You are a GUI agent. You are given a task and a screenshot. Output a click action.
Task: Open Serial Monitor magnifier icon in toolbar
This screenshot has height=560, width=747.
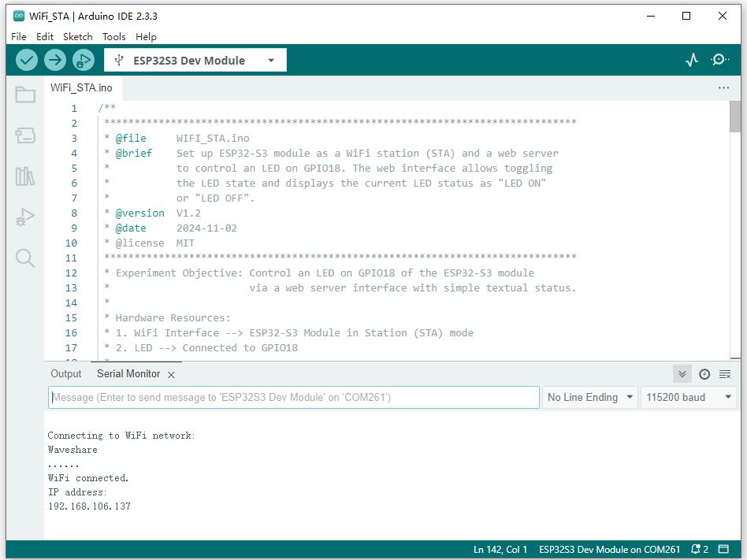(719, 61)
